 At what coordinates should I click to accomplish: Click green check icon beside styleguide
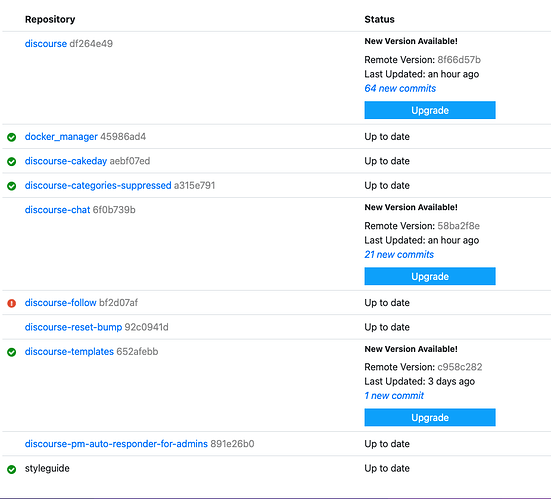click(12, 469)
